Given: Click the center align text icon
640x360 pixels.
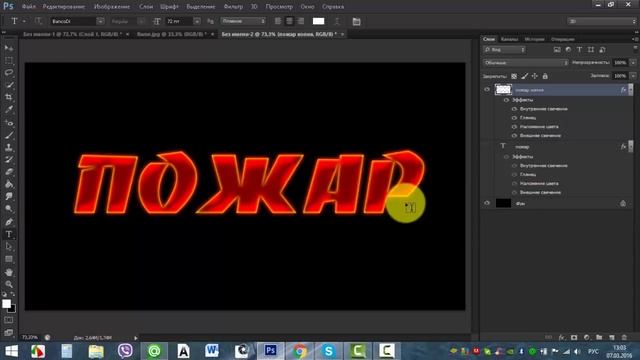Looking at the screenshot, I should [289, 21].
